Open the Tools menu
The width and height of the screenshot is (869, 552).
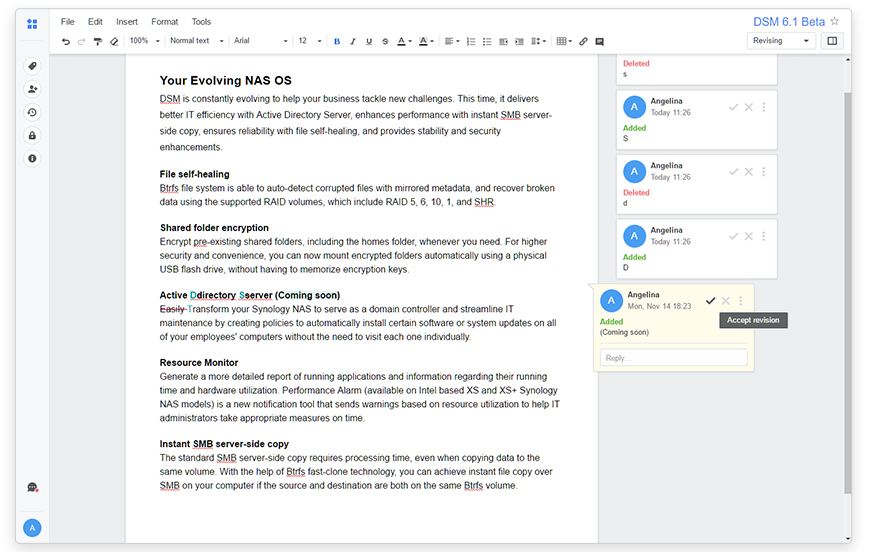coord(201,22)
